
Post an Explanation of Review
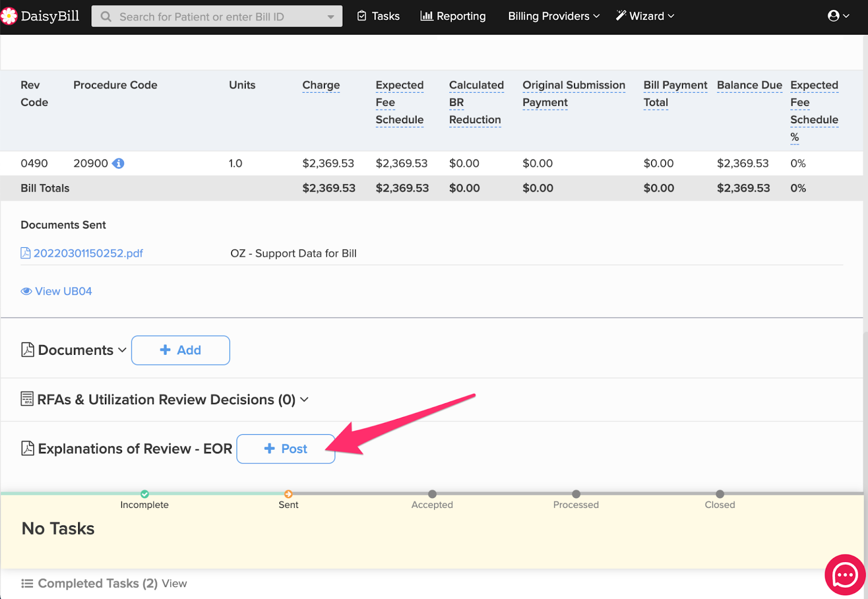pos(286,449)
